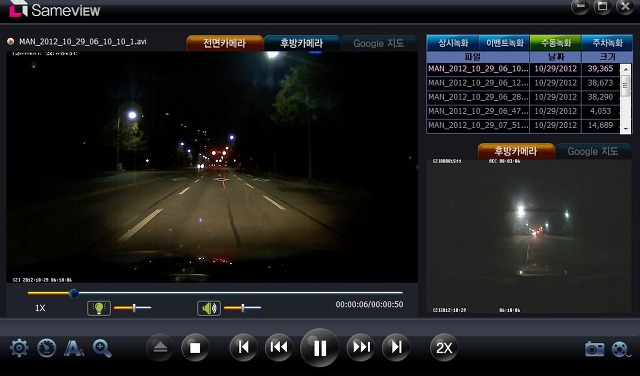
Task: Click the film reel icon
Action: point(620,349)
